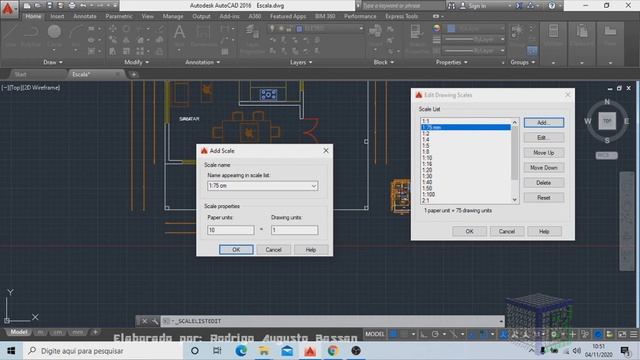Click the Paper units input field
The width and height of the screenshot is (640, 360).
click(x=231, y=230)
